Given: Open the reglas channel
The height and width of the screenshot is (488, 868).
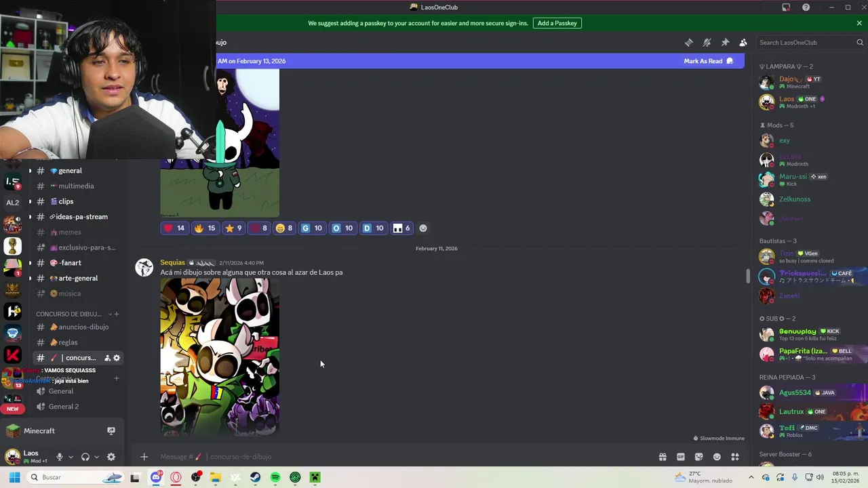Looking at the screenshot, I should pyautogui.click(x=68, y=342).
